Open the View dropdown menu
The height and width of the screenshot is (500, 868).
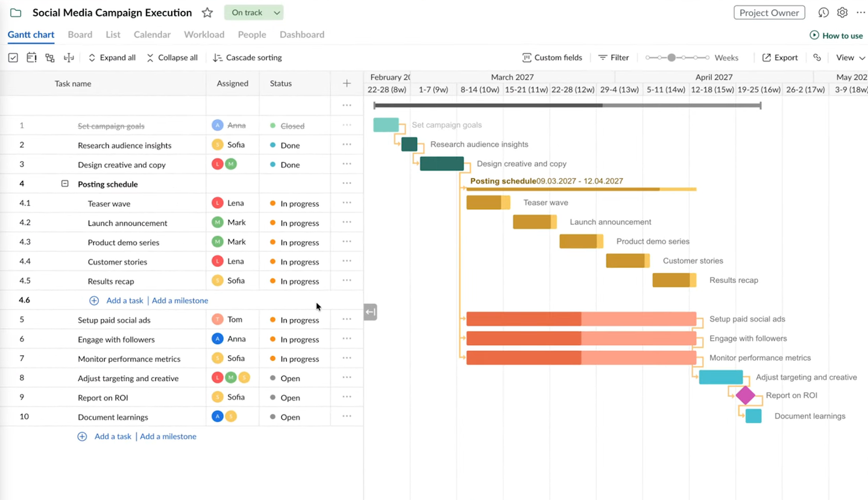851,58
